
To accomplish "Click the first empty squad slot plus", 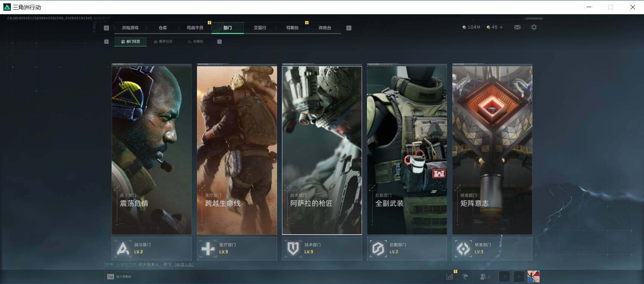I will (x=504, y=277).
